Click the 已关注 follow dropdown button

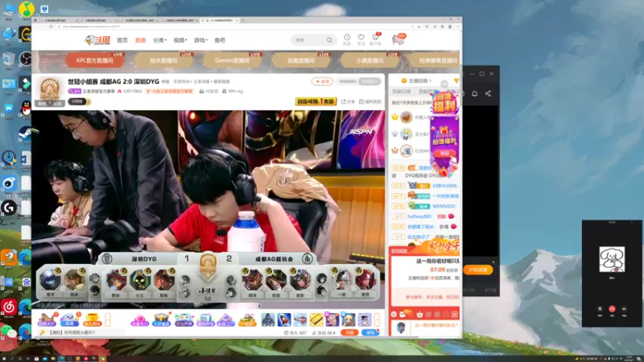(369, 81)
